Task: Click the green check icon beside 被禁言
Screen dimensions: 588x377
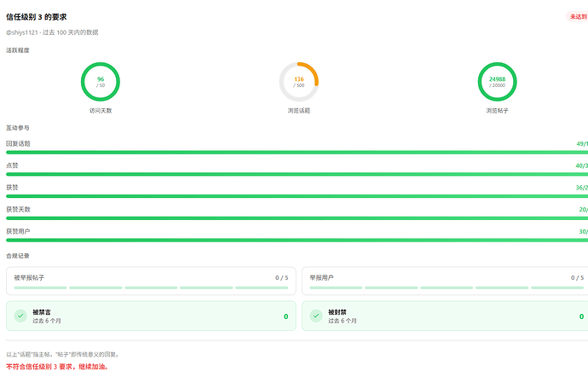Action: tap(20, 316)
